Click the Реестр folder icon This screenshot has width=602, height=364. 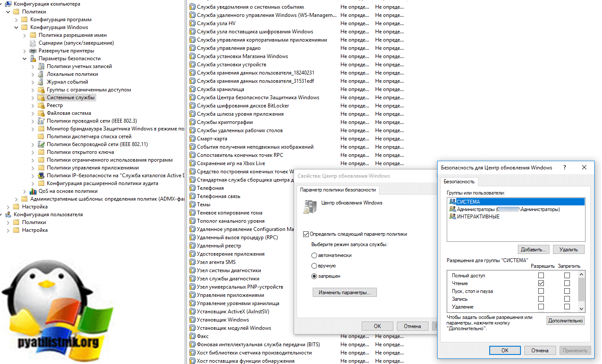41,105
